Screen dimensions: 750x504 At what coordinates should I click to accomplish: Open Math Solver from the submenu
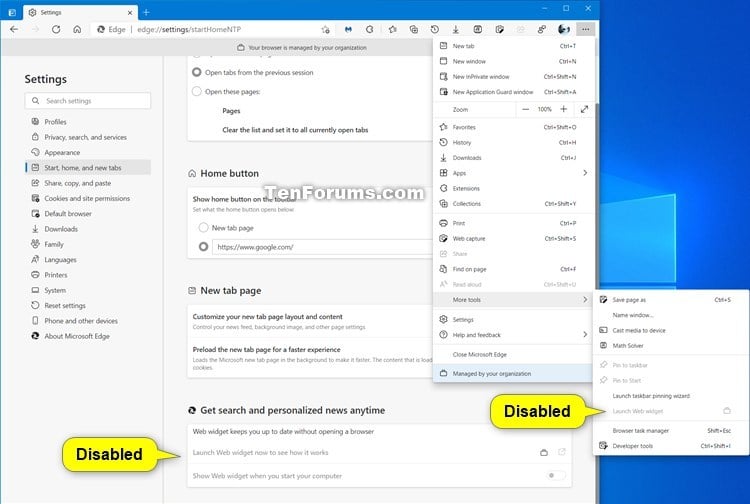(x=671, y=346)
